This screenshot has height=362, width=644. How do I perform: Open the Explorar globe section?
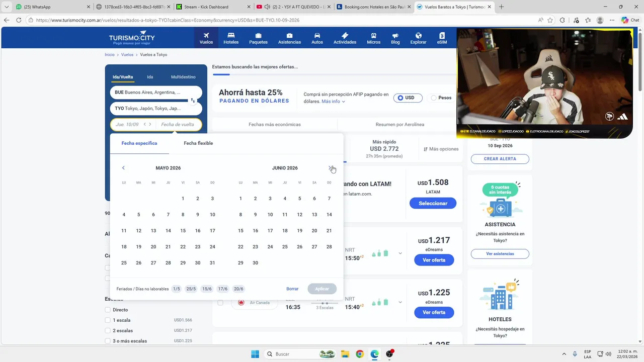(418, 38)
